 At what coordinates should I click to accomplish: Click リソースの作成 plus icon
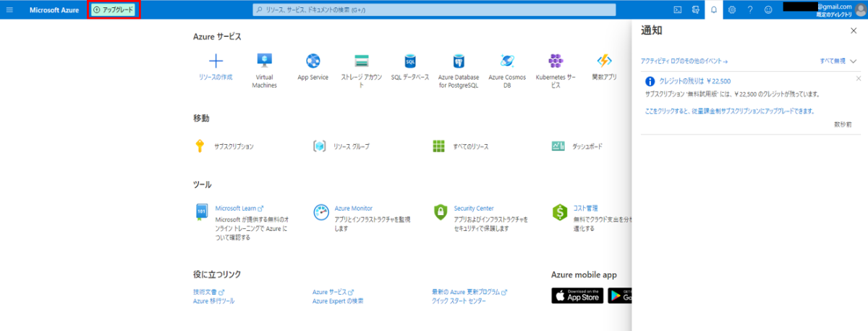click(x=216, y=61)
